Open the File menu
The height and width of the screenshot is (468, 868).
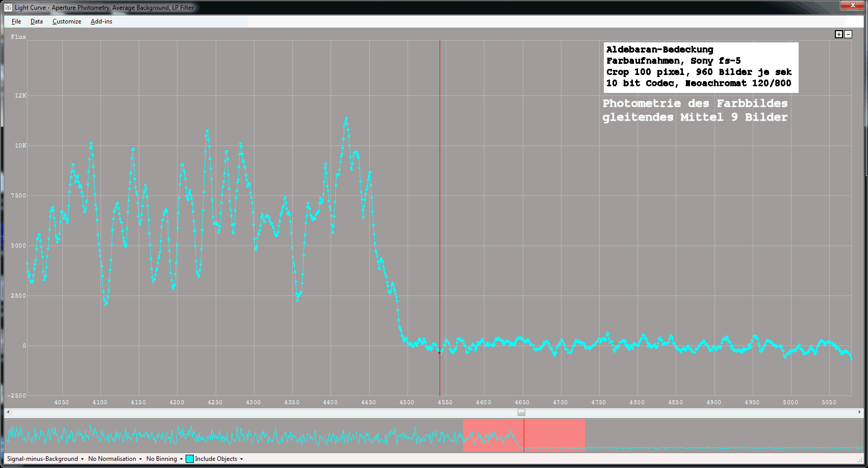16,21
